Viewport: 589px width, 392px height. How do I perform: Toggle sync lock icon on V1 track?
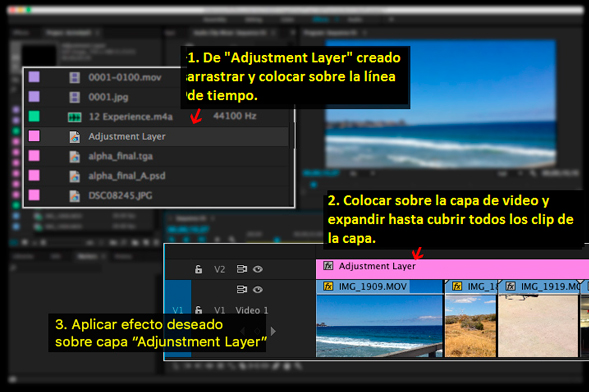click(x=242, y=289)
